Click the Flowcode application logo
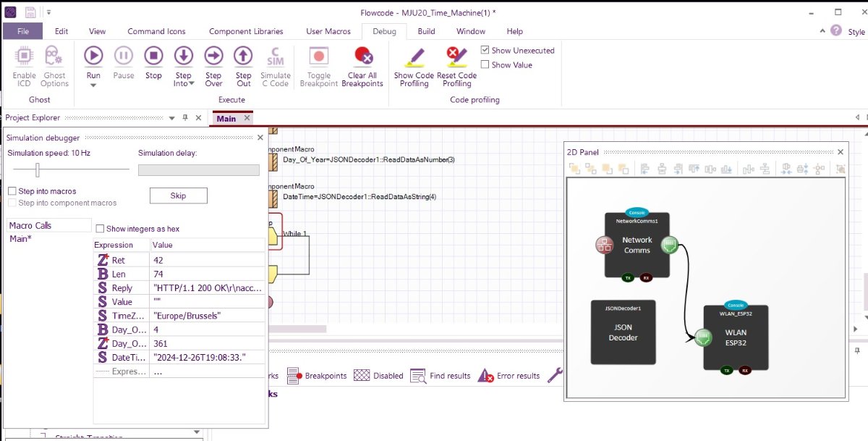The image size is (868, 441). coord(10,12)
